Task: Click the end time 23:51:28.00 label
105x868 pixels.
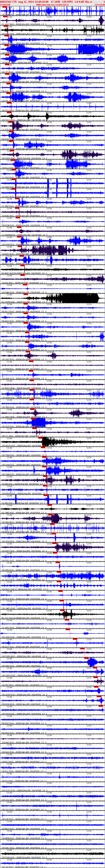Action: pyautogui.click(x=100, y=5)
